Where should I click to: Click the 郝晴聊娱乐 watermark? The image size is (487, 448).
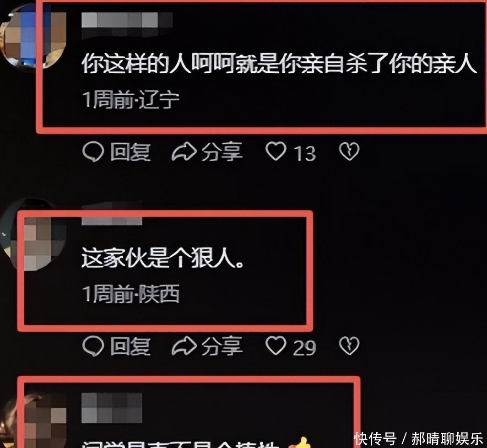[448, 439]
